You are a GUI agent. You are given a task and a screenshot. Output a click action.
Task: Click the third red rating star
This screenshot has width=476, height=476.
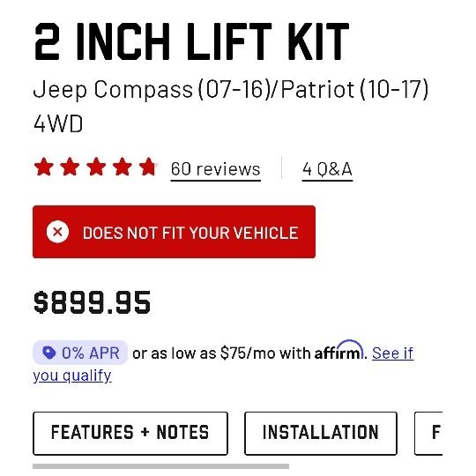click(96, 167)
